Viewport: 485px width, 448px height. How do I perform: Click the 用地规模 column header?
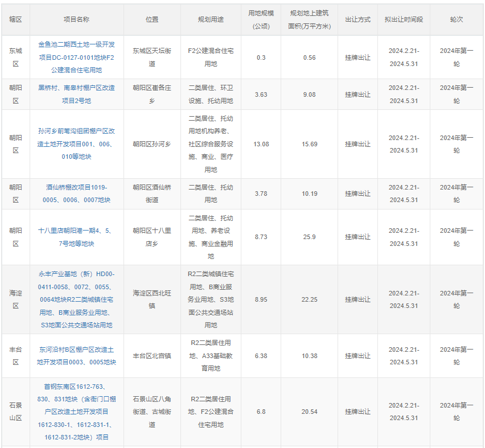tap(261, 19)
